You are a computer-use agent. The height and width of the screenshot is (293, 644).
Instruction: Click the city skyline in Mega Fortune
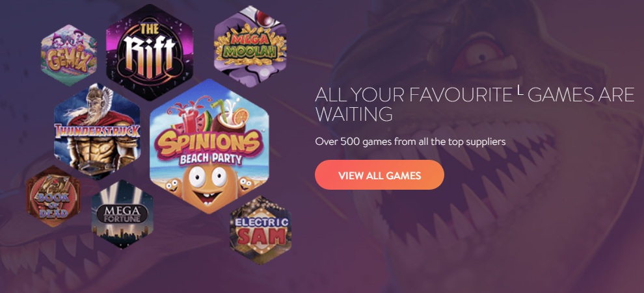point(122,235)
